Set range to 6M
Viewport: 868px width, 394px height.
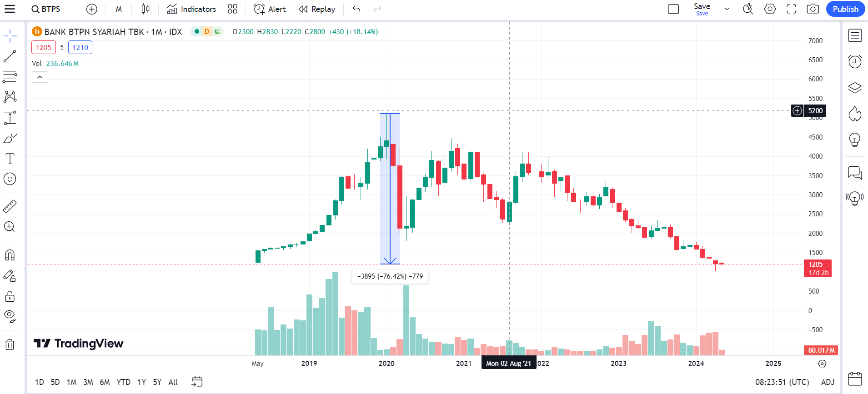pyautogui.click(x=105, y=382)
